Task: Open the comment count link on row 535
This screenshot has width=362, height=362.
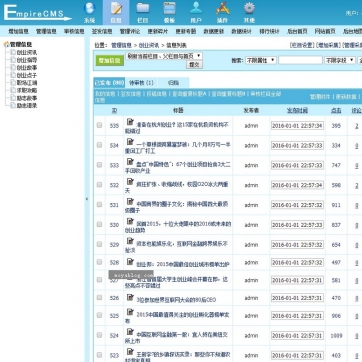Action: [x=356, y=126]
